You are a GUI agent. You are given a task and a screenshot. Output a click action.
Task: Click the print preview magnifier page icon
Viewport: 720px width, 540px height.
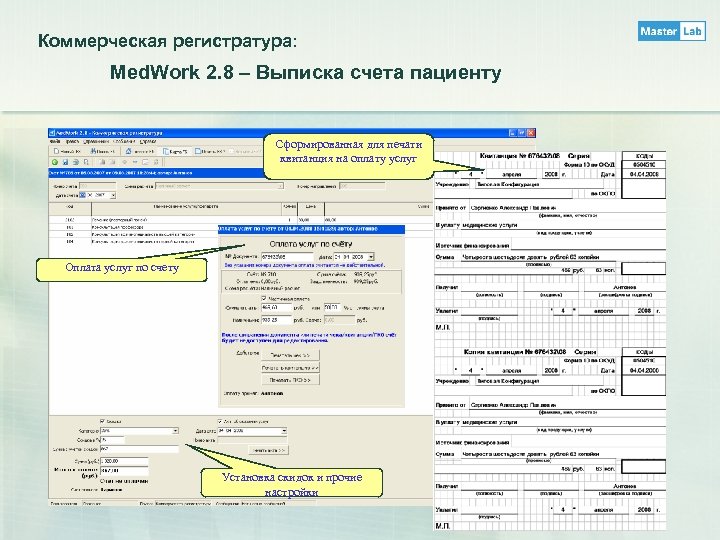coord(86,162)
